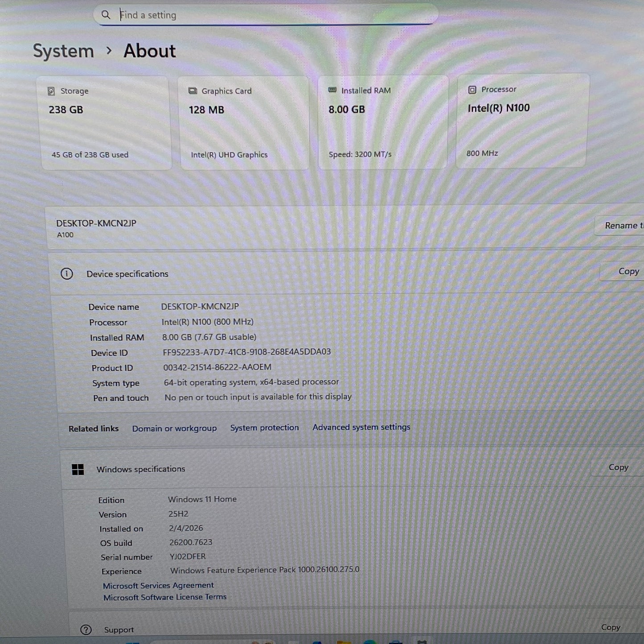Click the A100 model label
Image resolution: width=644 pixels, height=644 pixels.
pyautogui.click(x=65, y=235)
